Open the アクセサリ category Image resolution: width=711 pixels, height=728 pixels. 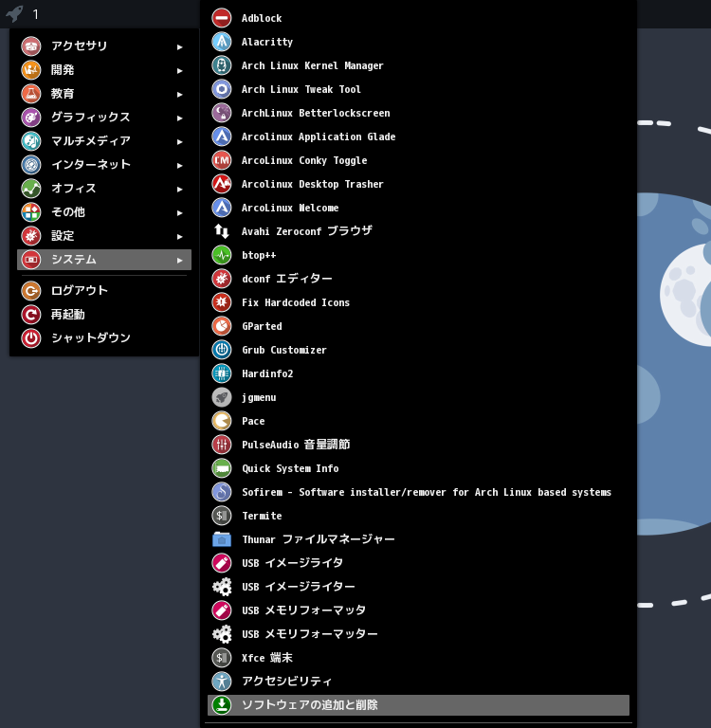pos(104,45)
